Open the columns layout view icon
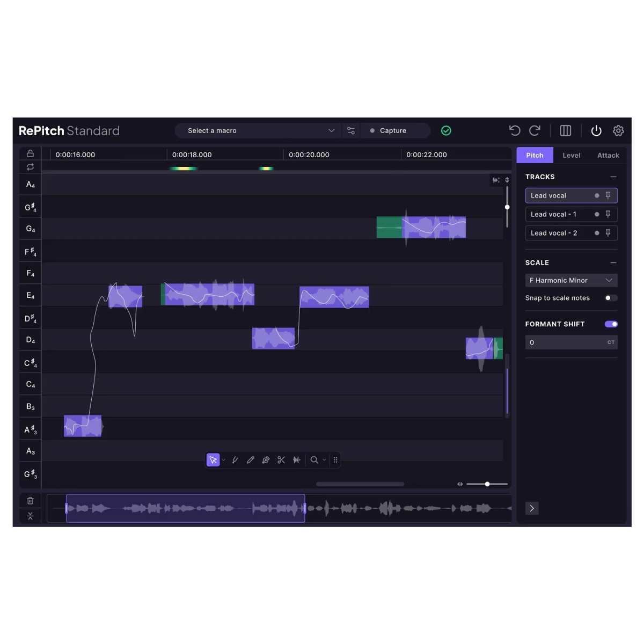Image resolution: width=644 pixels, height=644 pixels. (x=565, y=130)
